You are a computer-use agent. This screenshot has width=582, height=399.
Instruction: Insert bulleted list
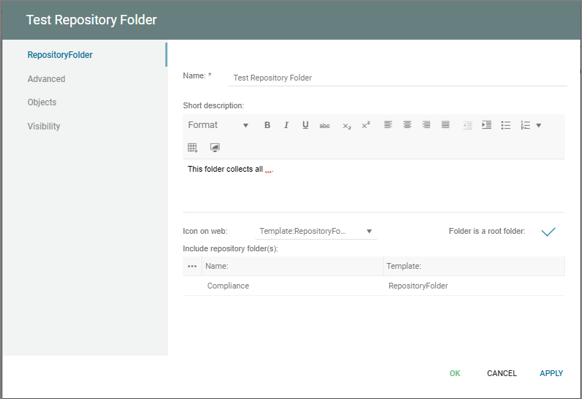506,125
